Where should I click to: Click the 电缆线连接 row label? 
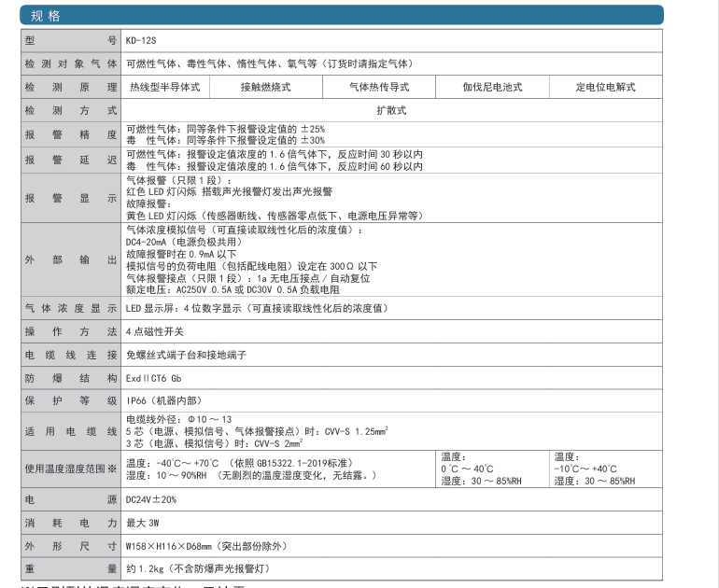[x=71, y=355]
